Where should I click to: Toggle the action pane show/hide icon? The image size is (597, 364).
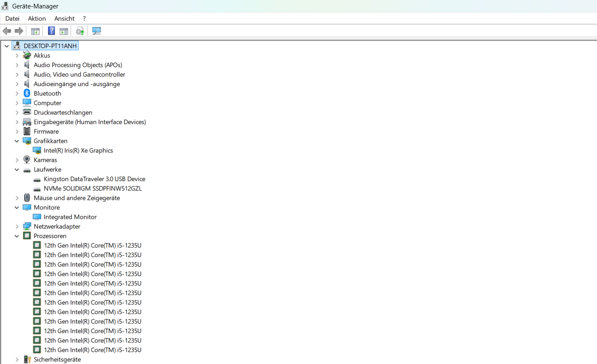point(64,31)
